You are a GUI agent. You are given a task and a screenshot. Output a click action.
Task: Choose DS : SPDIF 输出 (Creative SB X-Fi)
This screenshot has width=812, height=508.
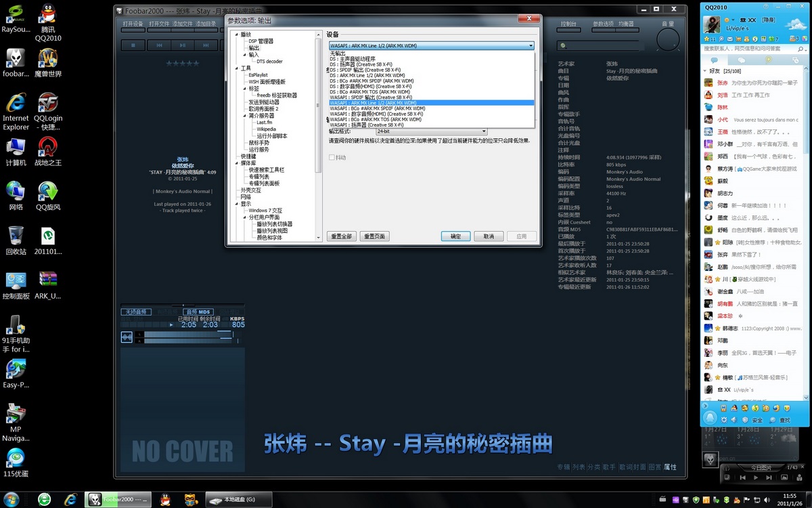click(432, 70)
